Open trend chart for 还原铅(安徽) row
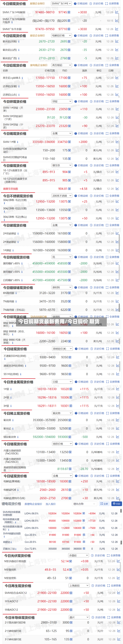 click(117, 86)
